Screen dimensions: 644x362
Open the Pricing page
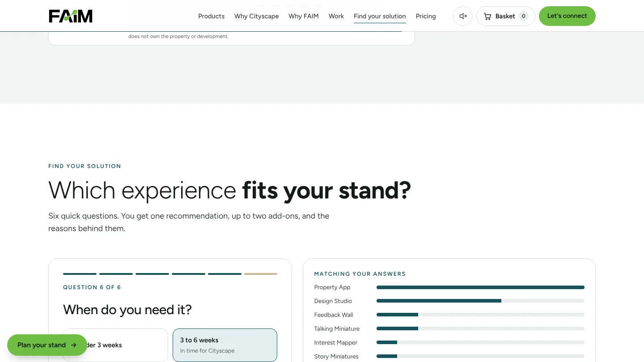click(x=426, y=16)
